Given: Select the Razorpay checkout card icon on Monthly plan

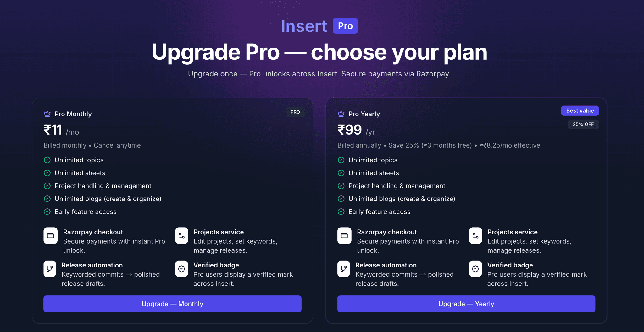Looking at the screenshot, I should [x=50, y=235].
